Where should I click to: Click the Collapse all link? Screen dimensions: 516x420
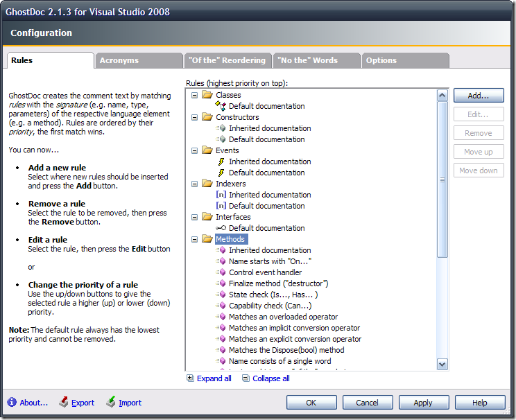[271, 378]
